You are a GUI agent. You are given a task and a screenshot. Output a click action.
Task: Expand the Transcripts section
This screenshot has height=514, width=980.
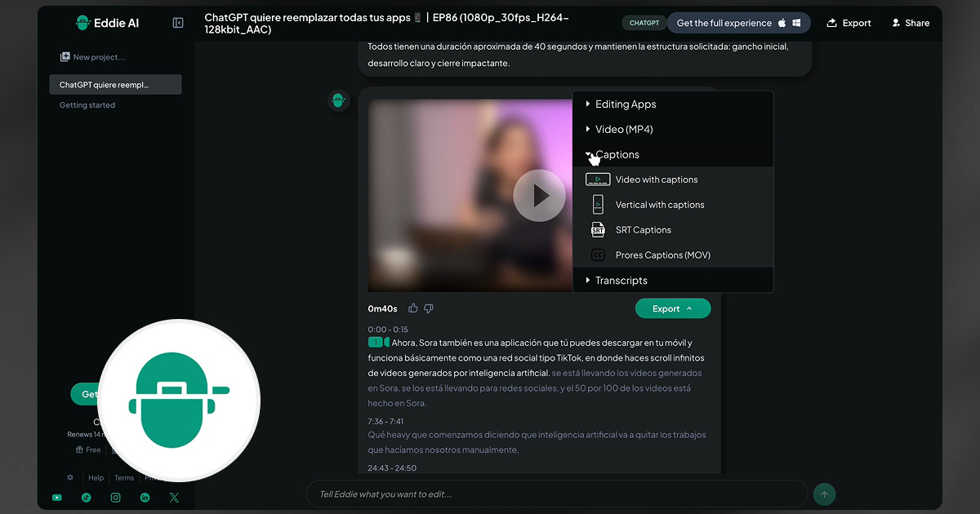click(x=673, y=281)
